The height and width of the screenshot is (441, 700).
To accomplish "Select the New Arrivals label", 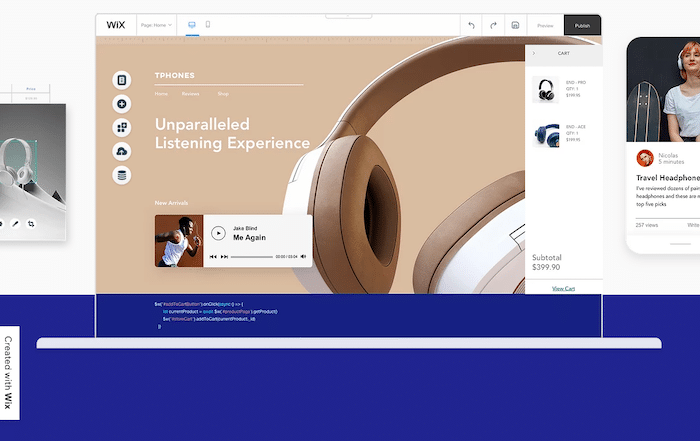I will click(171, 203).
